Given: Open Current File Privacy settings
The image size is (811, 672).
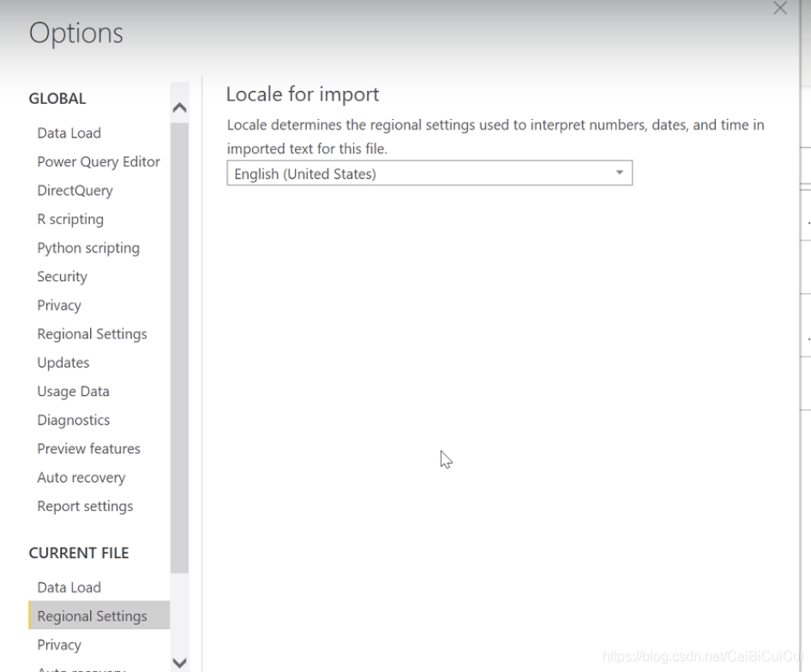Looking at the screenshot, I should click(x=59, y=645).
